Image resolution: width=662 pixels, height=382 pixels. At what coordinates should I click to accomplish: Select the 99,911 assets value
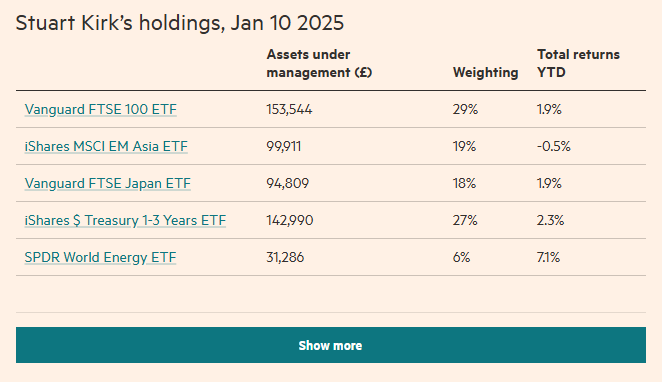click(x=284, y=146)
